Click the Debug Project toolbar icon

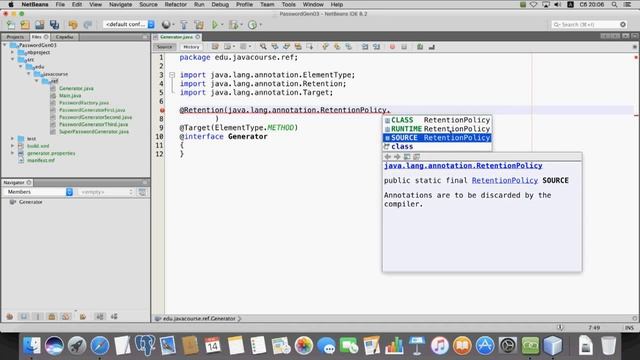click(233, 24)
